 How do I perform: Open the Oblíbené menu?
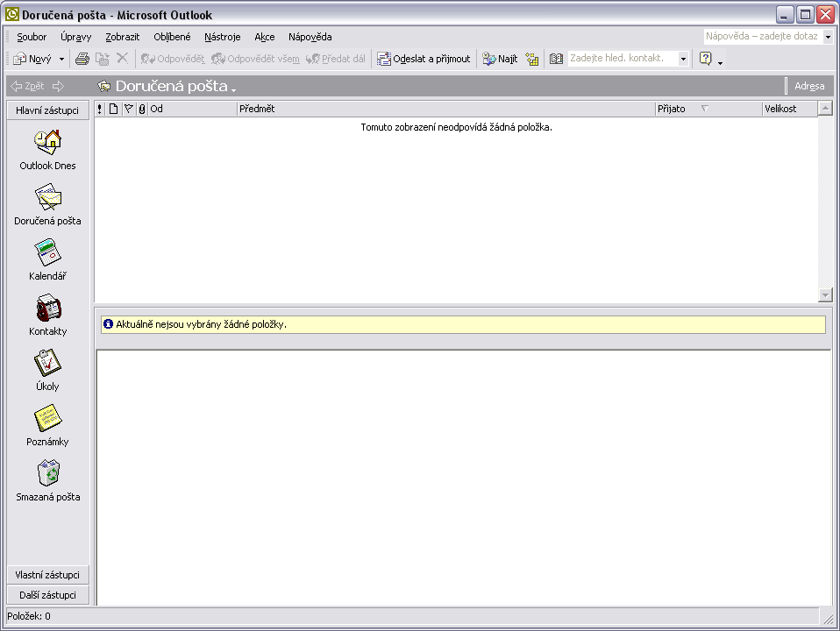point(172,37)
